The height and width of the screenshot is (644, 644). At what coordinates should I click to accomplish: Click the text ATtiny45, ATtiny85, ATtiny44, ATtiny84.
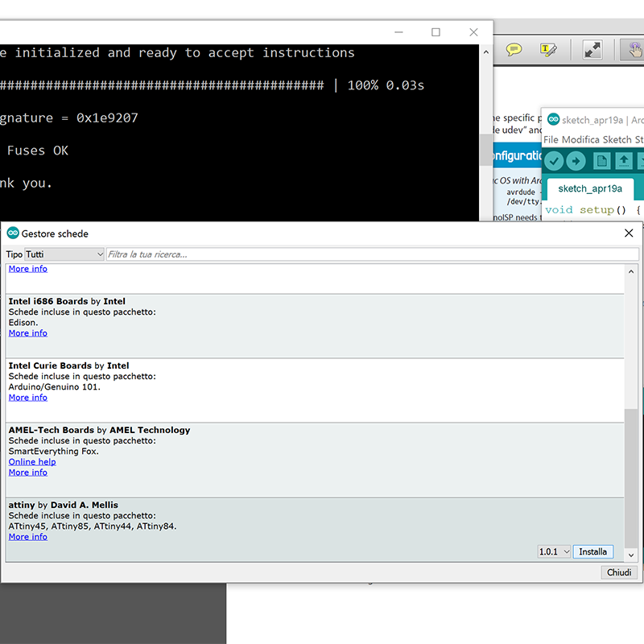[x=93, y=526]
